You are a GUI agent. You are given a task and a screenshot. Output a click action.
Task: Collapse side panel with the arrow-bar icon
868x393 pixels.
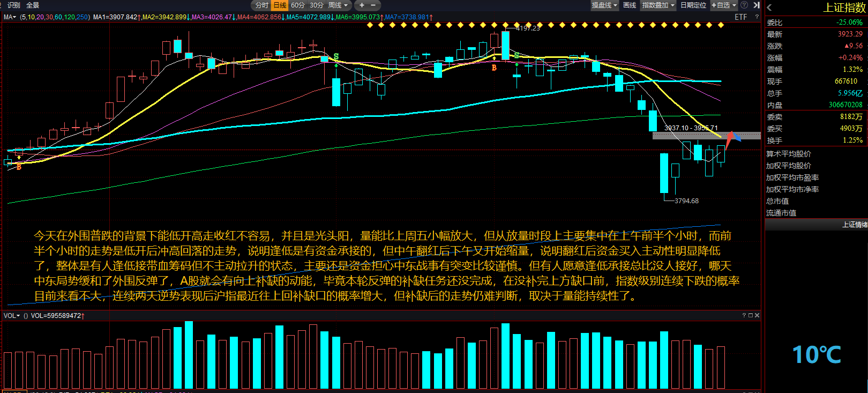756,5
